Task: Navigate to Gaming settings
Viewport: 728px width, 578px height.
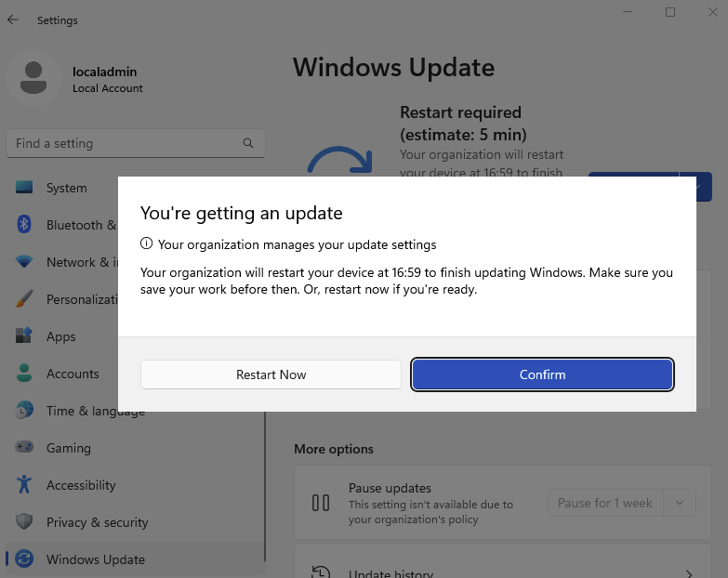Action: click(69, 448)
